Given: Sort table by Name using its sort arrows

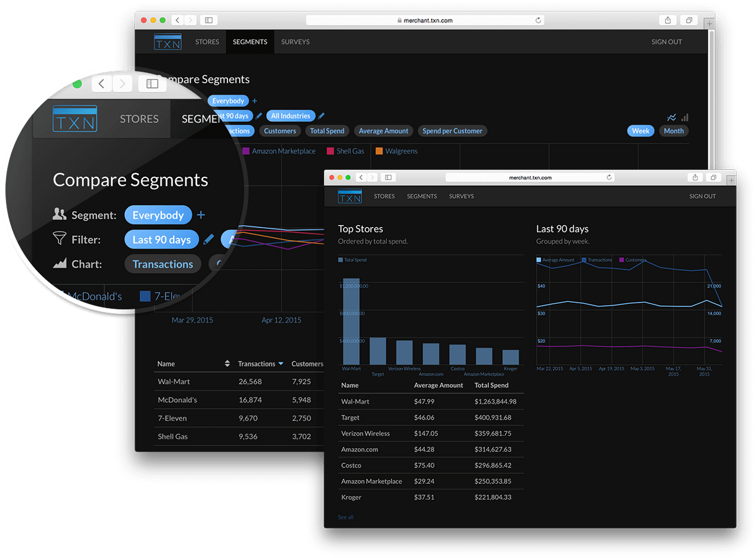Looking at the screenshot, I should (x=227, y=364).
